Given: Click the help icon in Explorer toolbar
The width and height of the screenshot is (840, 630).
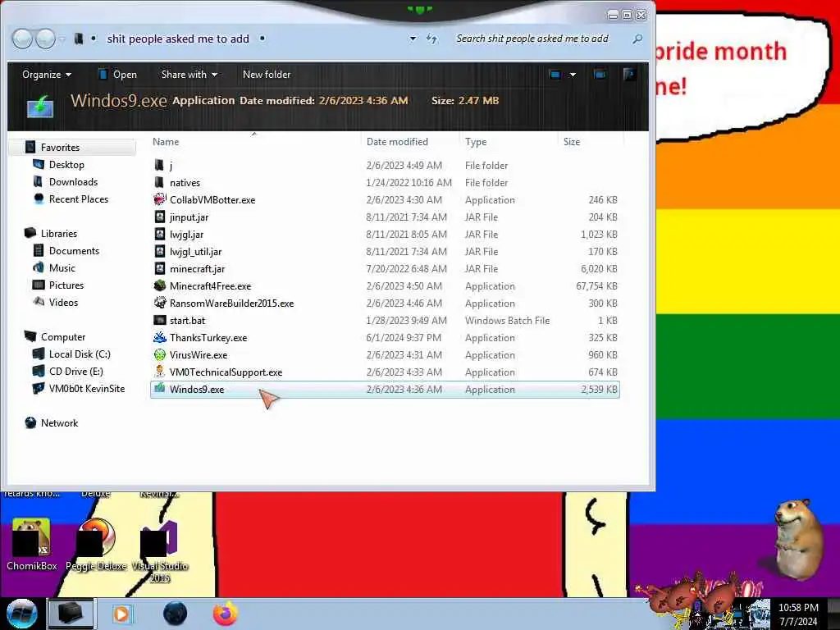Looking at the screenshot, I should click(x=629, y=75).
